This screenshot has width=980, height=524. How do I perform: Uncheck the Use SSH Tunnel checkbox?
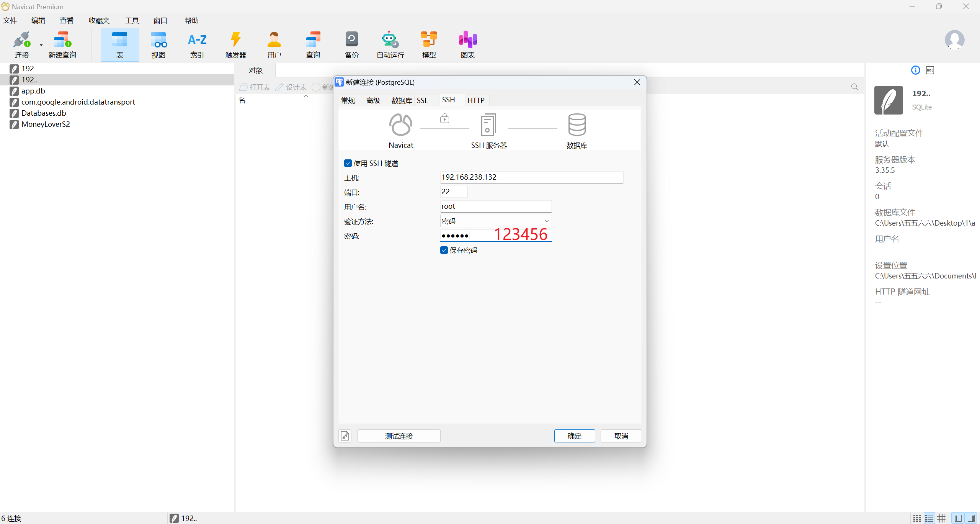(348, 163)
